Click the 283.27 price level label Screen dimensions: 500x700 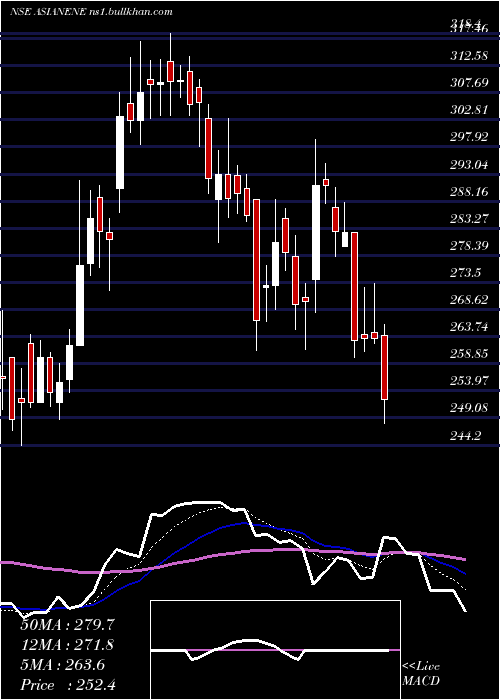pos(468,219)
